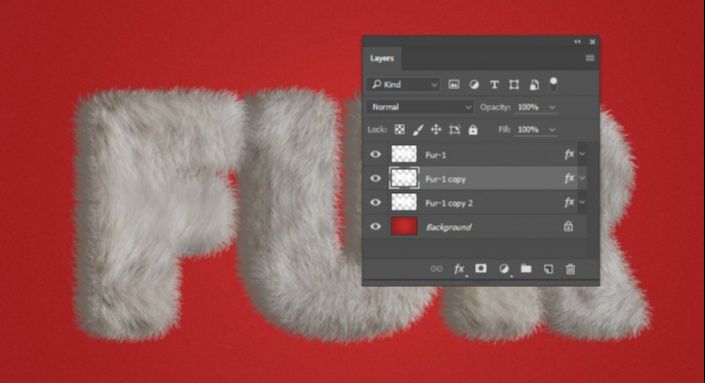Lock image pixels brush icon
705x383 pixels.
[418, 130]
